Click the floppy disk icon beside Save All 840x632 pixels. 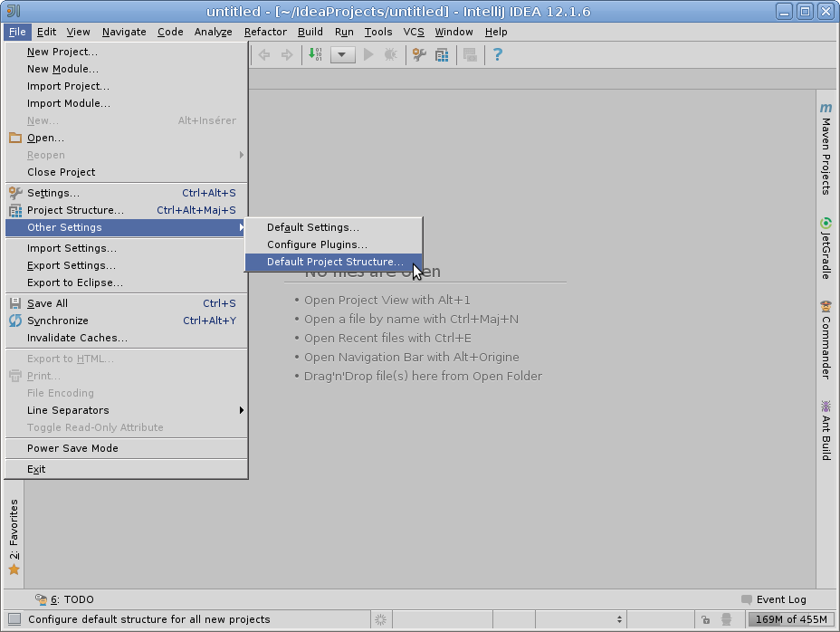(15, 303)
